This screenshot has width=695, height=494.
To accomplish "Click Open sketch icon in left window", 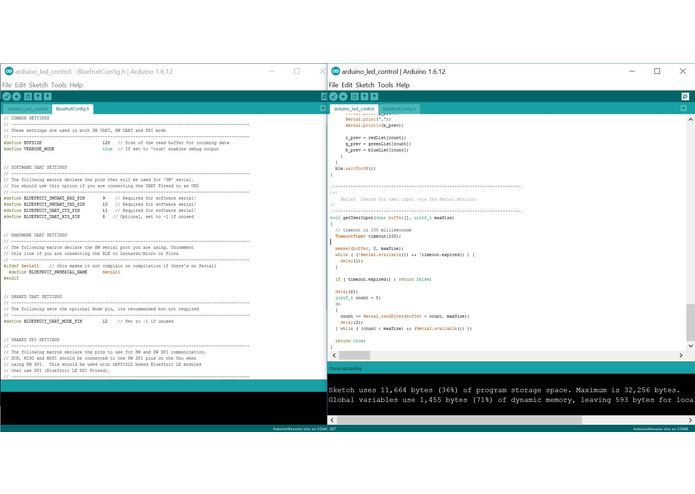I will [x=38, y=97].
